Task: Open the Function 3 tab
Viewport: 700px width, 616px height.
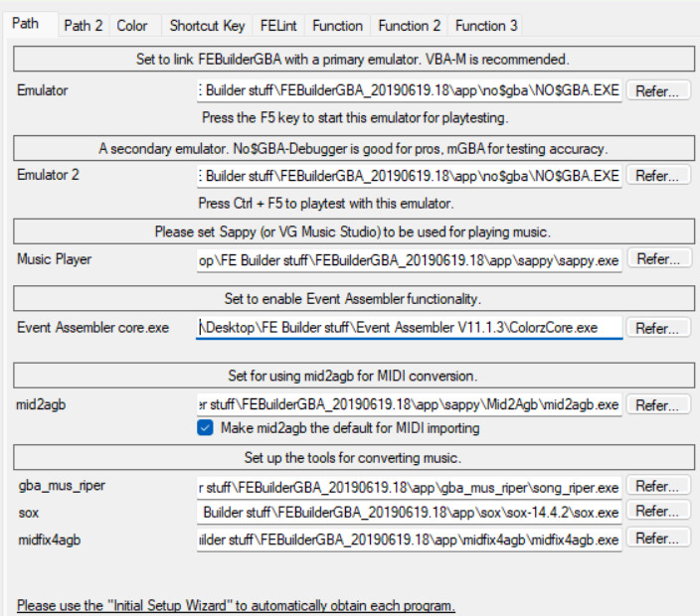Action: [x=486, y=26]
